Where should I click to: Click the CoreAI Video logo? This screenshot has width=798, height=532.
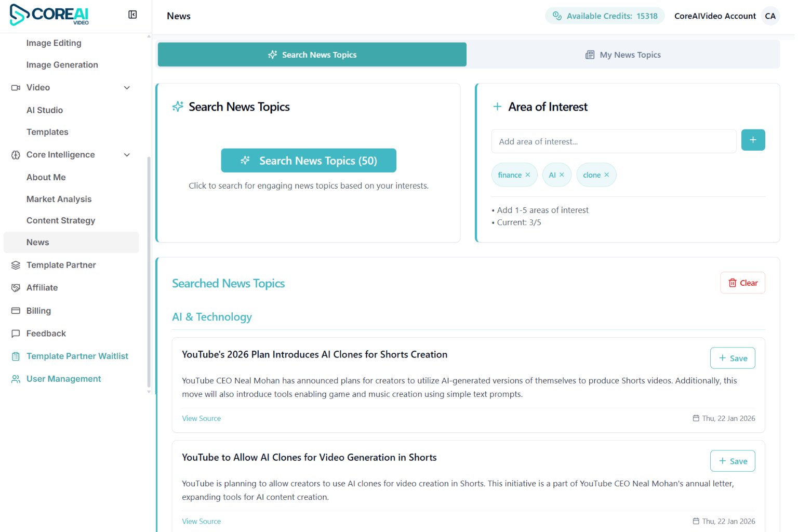pos(48,15)
